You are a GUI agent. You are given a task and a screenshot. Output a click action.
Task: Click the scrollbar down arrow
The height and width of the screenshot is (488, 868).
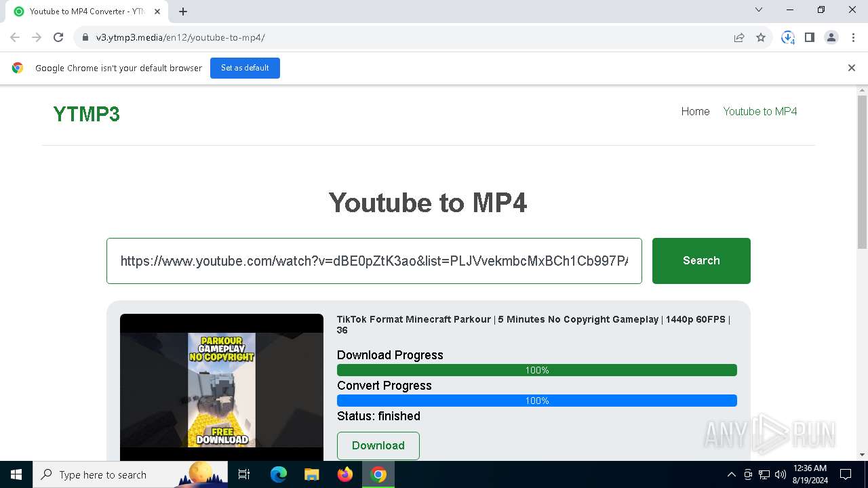(x=862, y=455)
